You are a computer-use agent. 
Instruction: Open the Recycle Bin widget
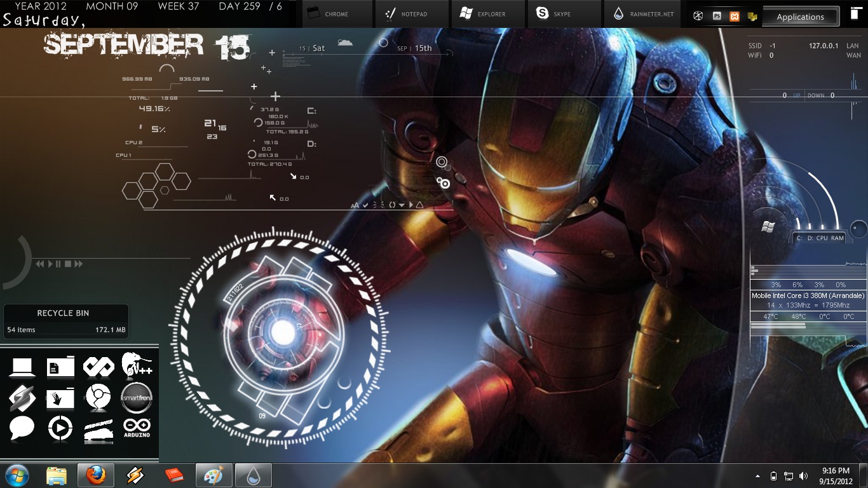(x=66, y=321)
